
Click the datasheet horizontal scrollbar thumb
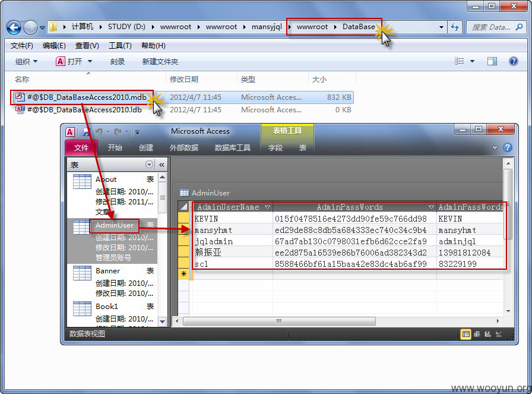(x=279, y=321)
